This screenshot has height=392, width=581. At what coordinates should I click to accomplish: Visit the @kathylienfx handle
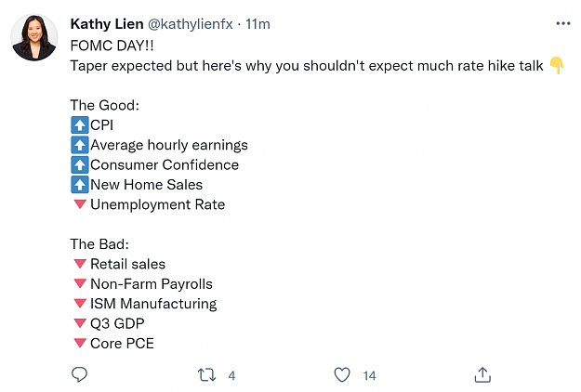tap(191, 24)
